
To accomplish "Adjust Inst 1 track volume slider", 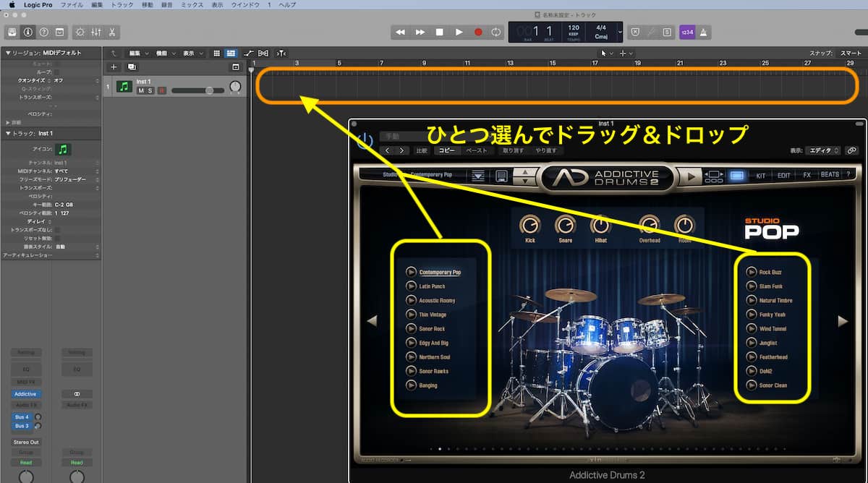I will tap(197, 90).
